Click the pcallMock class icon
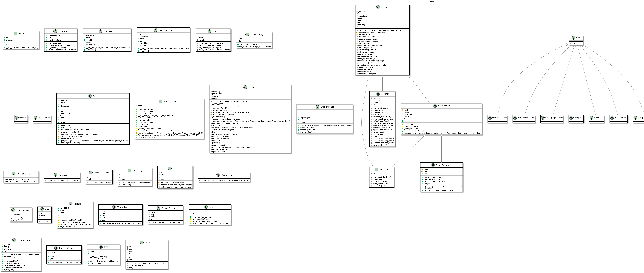The height and width of the screenshot is (273, 644). pyautogui.click(x=142, y=243)
